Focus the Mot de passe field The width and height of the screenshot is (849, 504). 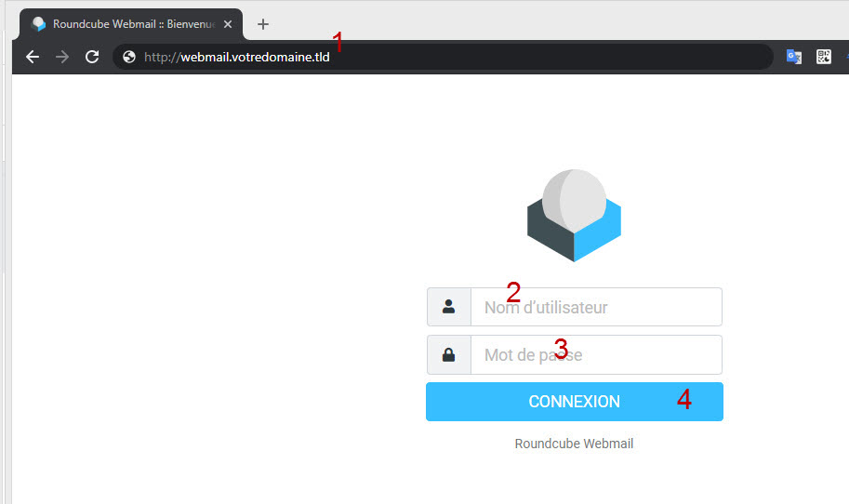click(596, 355)
